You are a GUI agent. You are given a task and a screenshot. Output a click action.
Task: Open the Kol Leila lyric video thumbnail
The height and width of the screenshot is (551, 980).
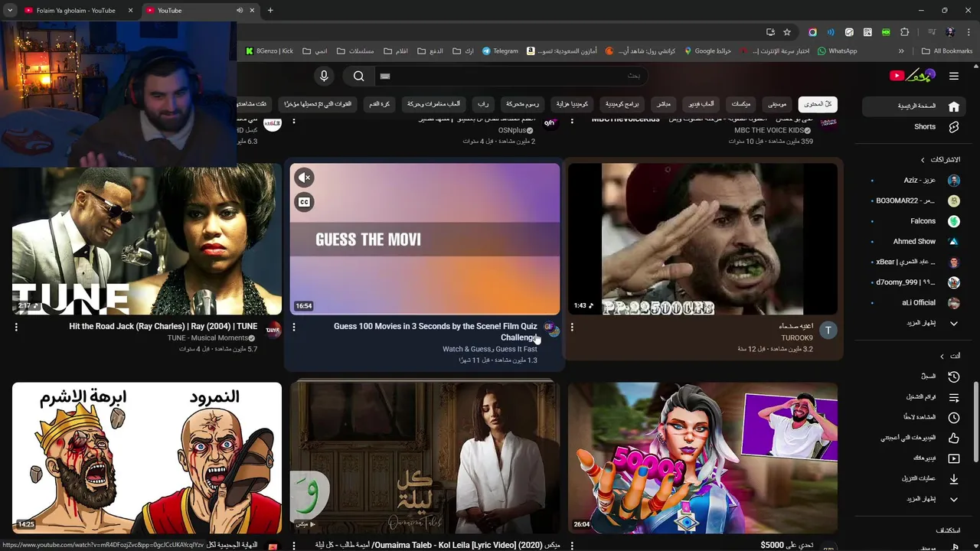[425, 458]
